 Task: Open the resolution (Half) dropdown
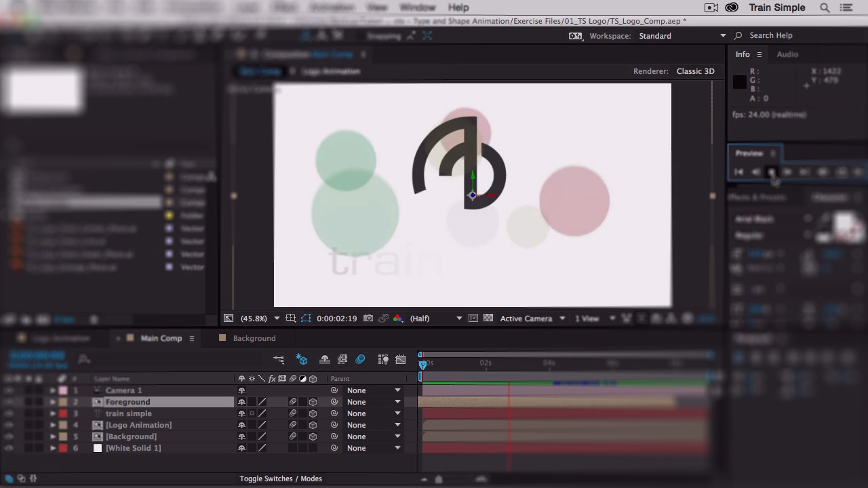[x=436, y=318]
